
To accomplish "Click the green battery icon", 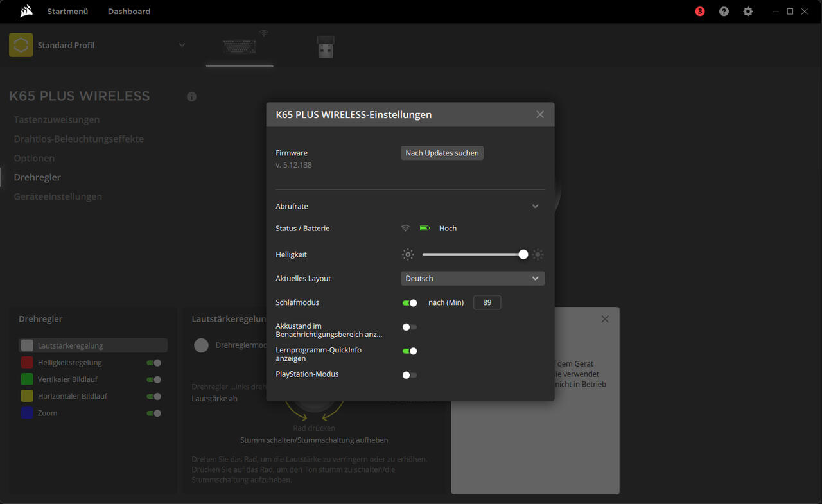I will point(424,228).
